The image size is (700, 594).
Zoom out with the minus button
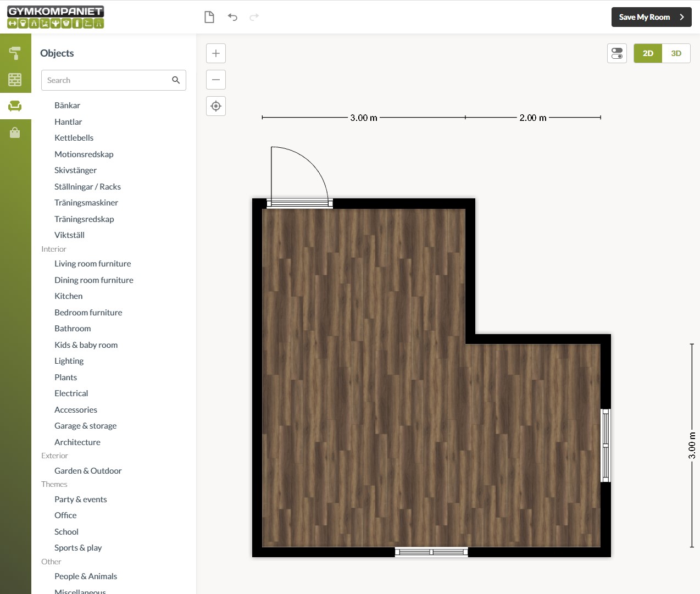point(216,80)
